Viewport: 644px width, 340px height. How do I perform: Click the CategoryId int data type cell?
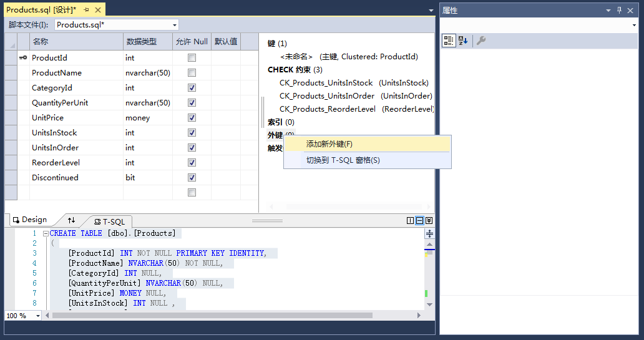pos(148,88)
